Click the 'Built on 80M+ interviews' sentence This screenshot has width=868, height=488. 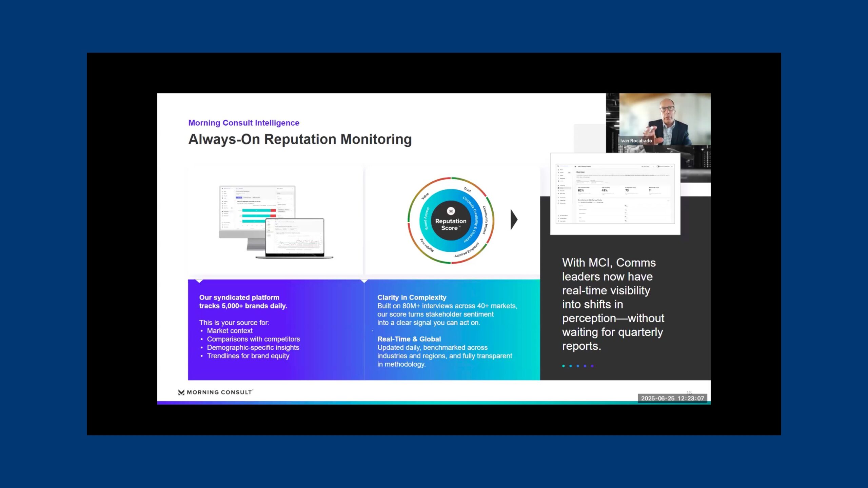(x=447, y=314)
